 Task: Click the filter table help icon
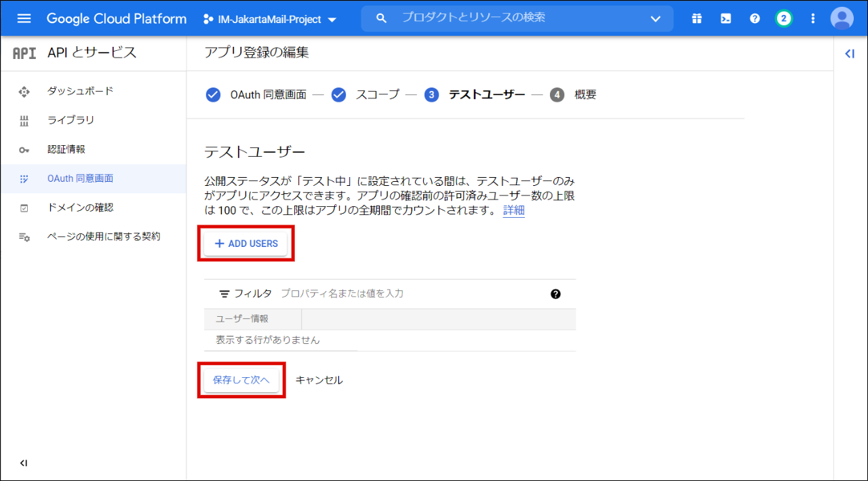556,294
